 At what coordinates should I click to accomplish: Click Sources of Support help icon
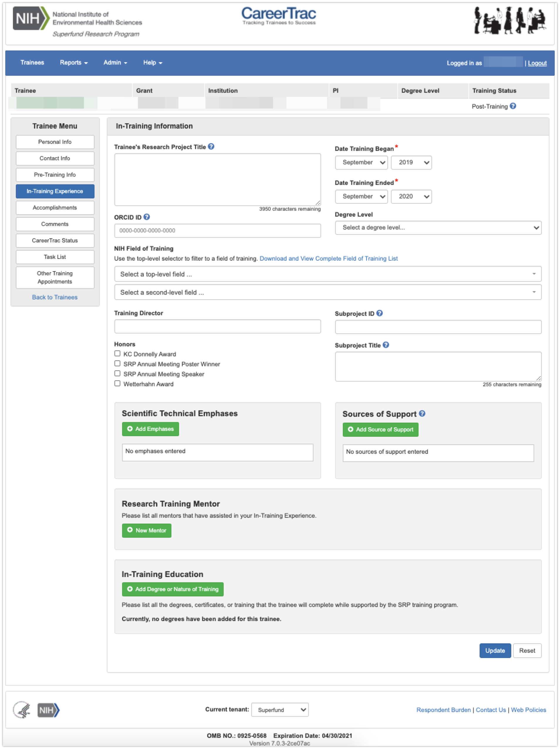tap(422, 414)
